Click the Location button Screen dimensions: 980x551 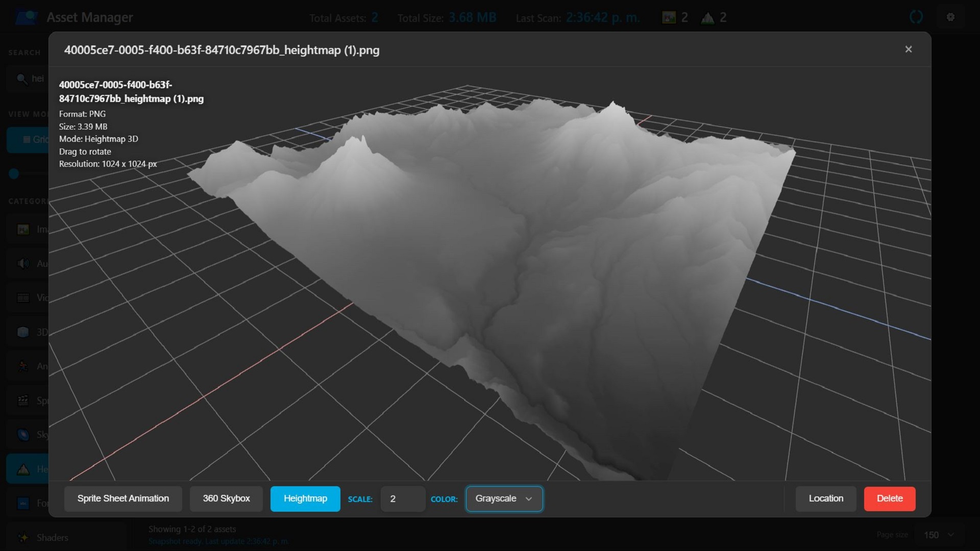(826, 498)
